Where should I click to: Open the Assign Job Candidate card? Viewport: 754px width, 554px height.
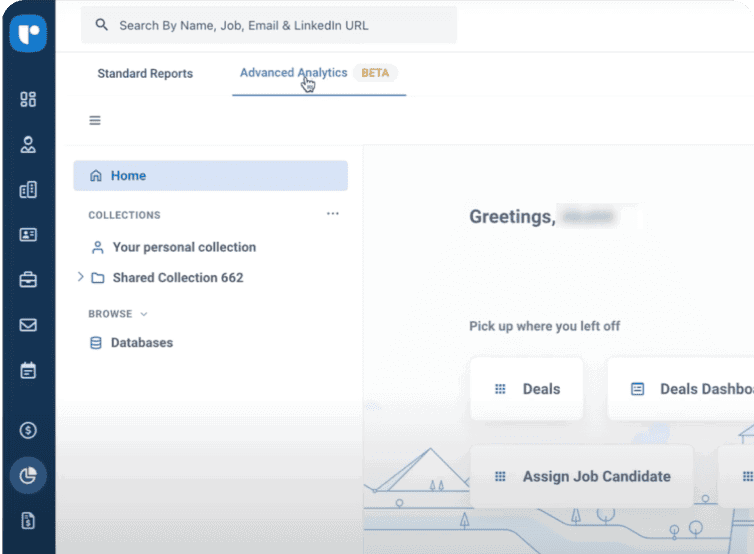click(x=581, y=476)
